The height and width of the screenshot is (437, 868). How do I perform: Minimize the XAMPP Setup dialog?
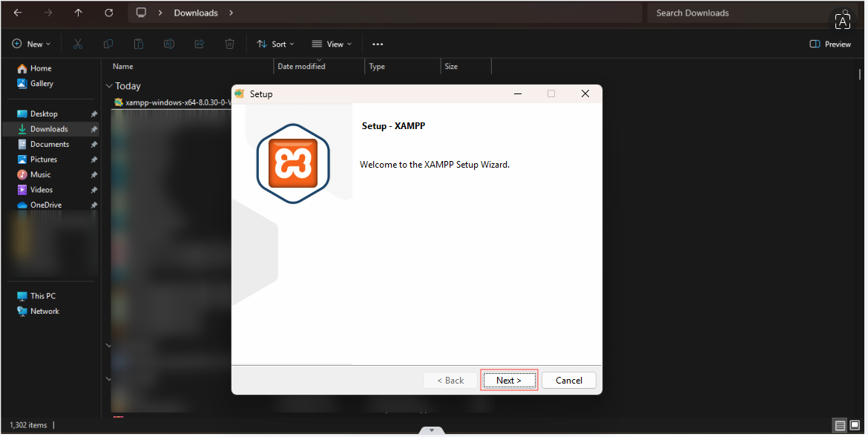[518, 93]
